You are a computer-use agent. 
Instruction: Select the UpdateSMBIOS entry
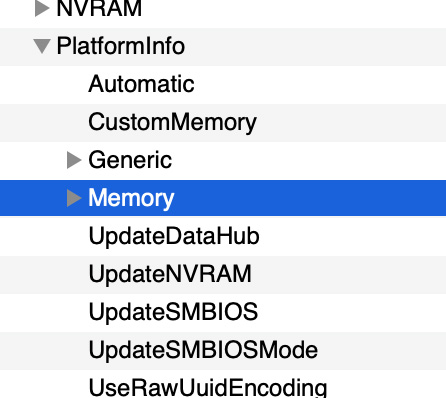173,312
